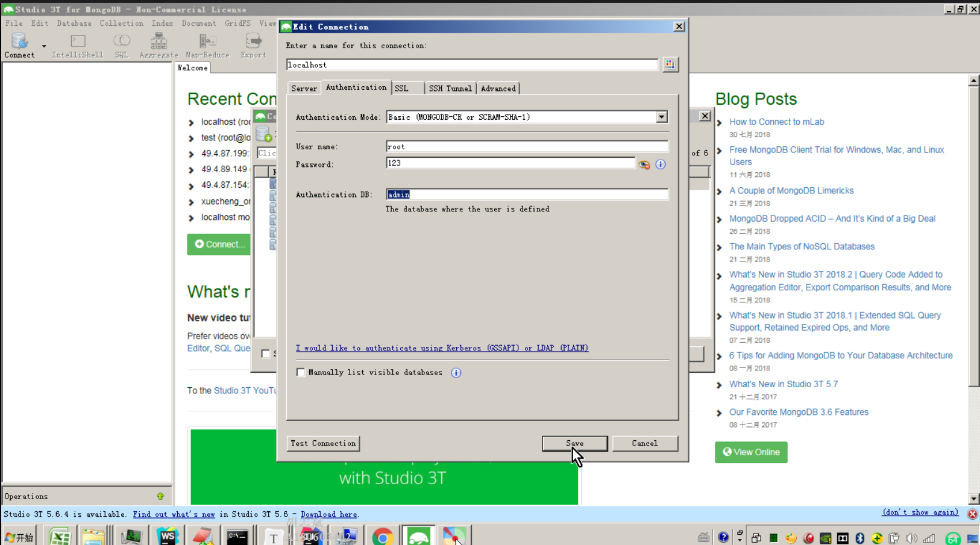Click the green arrow icon in Operations panel
This screenshot has width=980, height=545.
pos(160,496)
